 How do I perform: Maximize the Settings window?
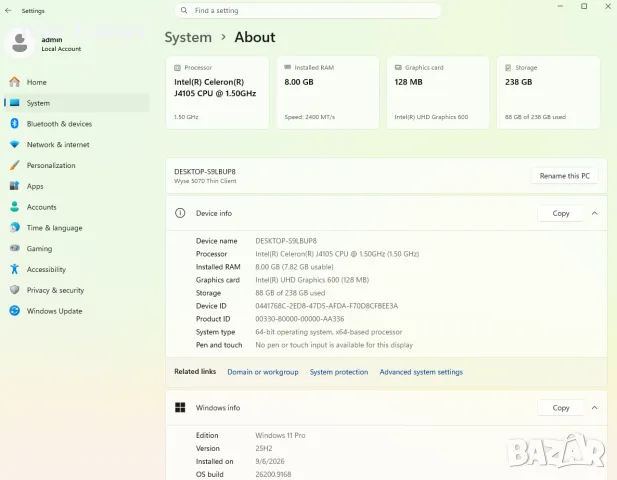coord(584,6)
